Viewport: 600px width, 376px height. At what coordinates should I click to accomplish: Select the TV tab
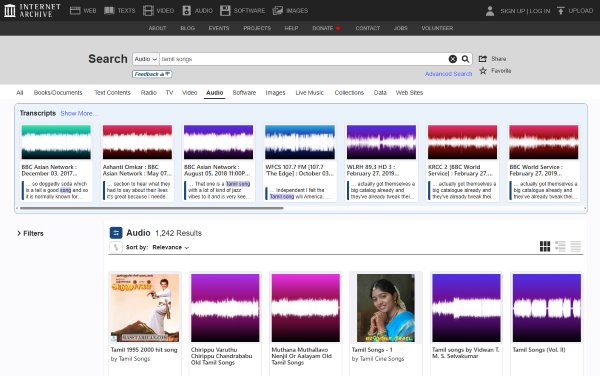pos(169,93)
